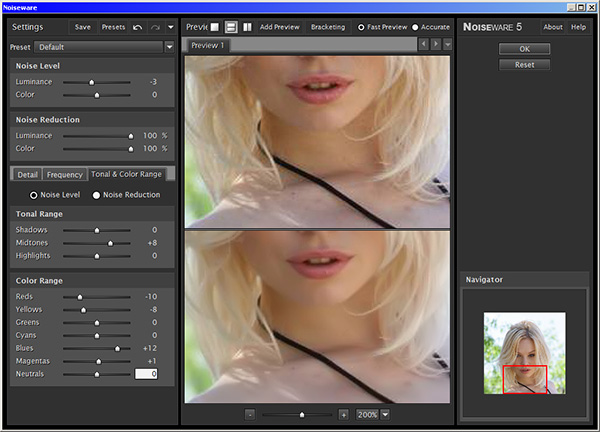Click the zoom out minus button

[250, 414]
